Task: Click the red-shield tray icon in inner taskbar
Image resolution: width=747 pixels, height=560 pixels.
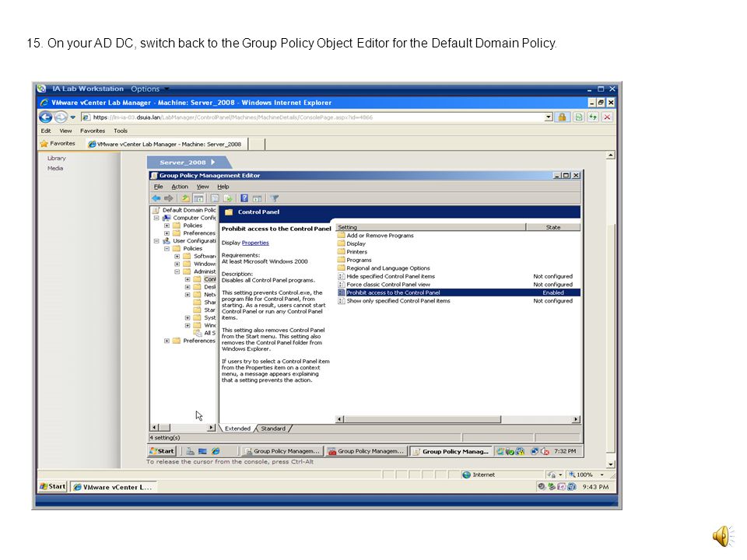Action: (545, 451)
